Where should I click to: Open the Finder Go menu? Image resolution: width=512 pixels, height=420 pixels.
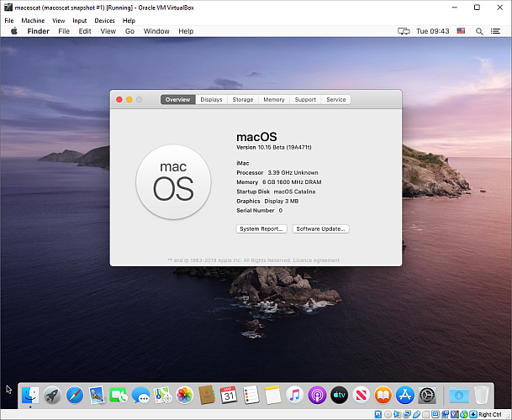coord(129,31)
